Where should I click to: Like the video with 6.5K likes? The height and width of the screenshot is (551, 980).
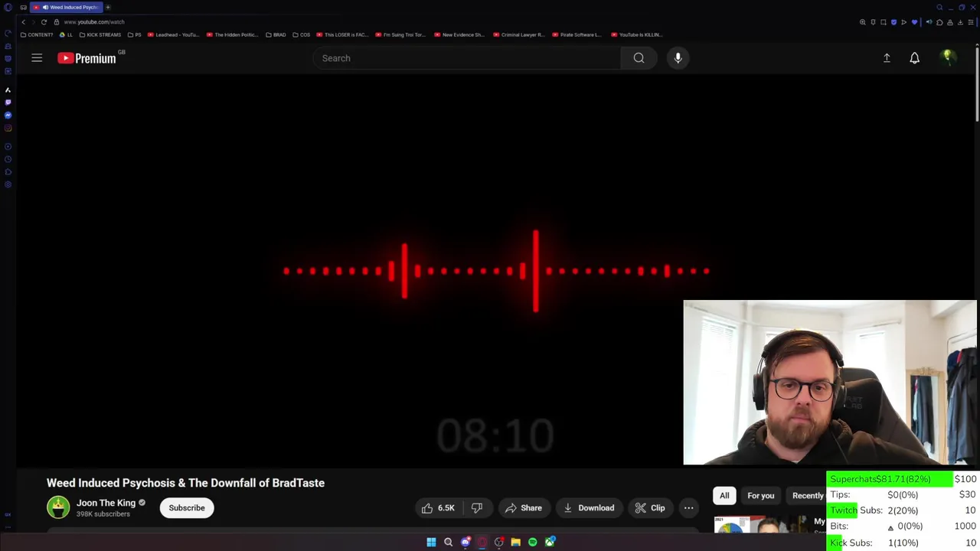tap(437, 508)
